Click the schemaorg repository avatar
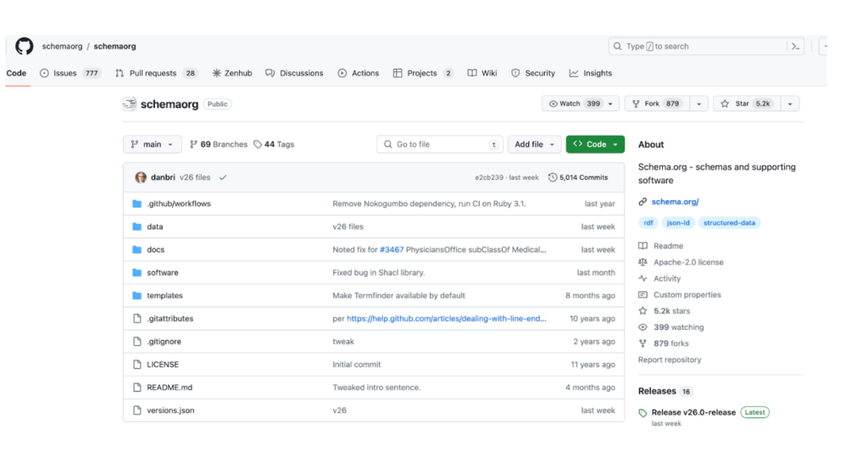868x452 pixels. [x=130, y=103]
